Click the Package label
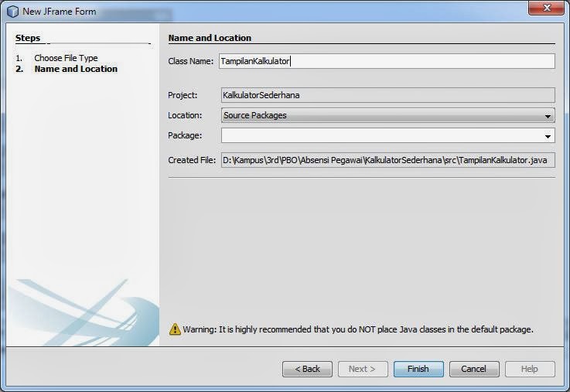Viewport: 570px width, 392px height. (x=185, y=135)
